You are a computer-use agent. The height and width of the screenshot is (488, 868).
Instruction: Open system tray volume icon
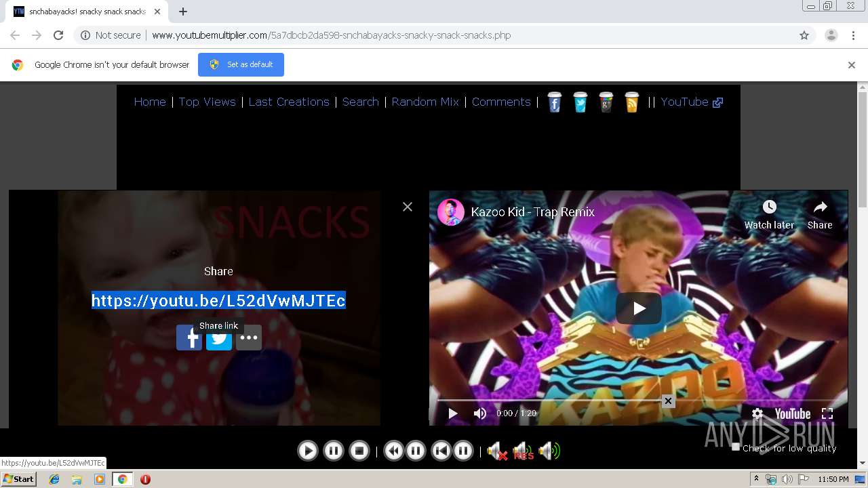(787, 479)
